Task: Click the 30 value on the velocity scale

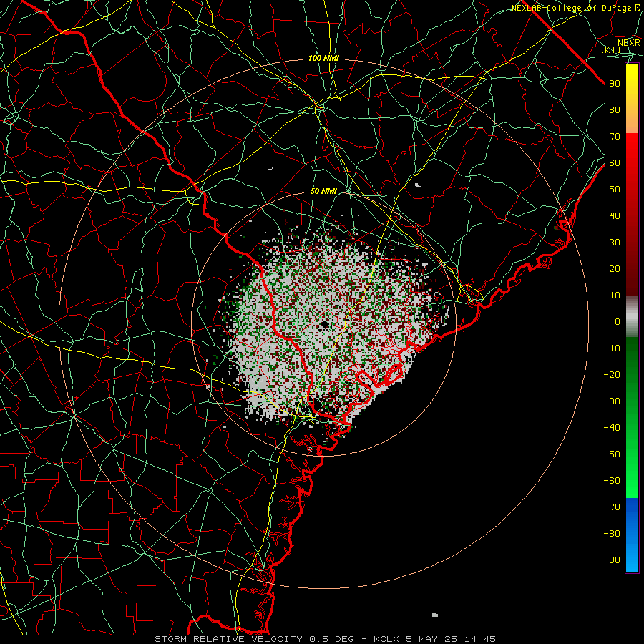Action: tap(615, 243)
